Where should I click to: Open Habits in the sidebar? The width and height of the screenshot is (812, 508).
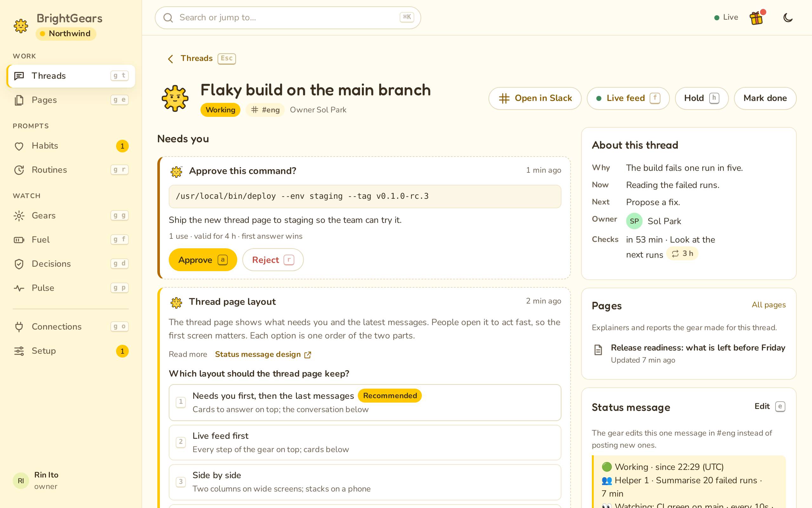(x=71, y=146)
